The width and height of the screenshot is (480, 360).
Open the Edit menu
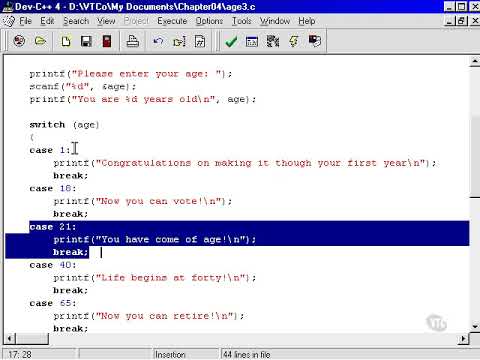(47, 21)
